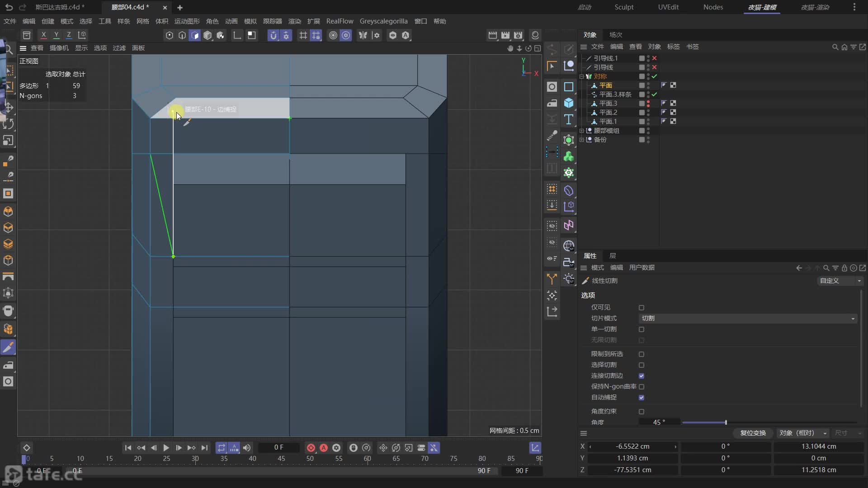
Task: Collapse the 对称 object tree
Action: (582, 76)
